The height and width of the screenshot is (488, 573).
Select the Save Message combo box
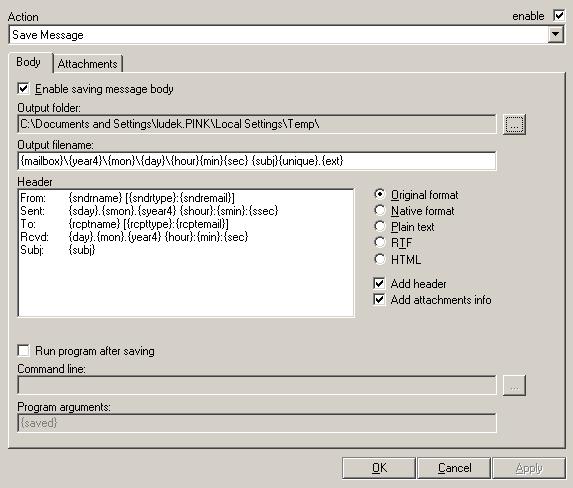click(x=286, y=35)
